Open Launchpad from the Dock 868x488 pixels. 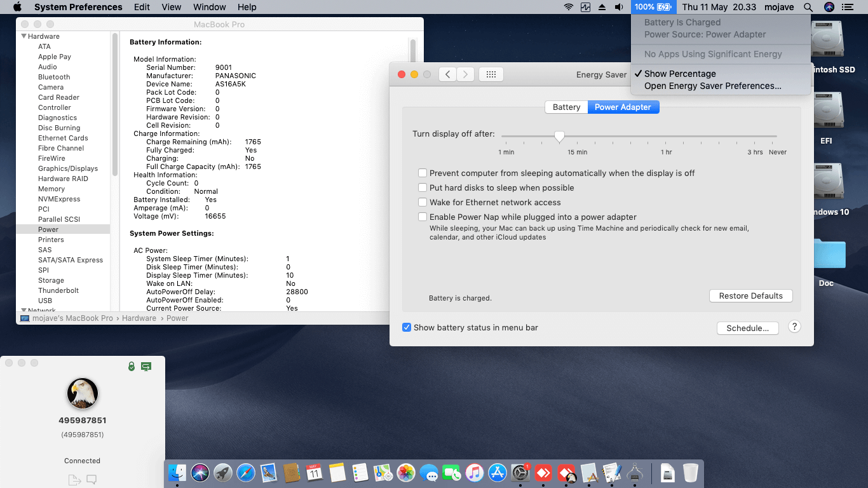(x=223, y=473)
